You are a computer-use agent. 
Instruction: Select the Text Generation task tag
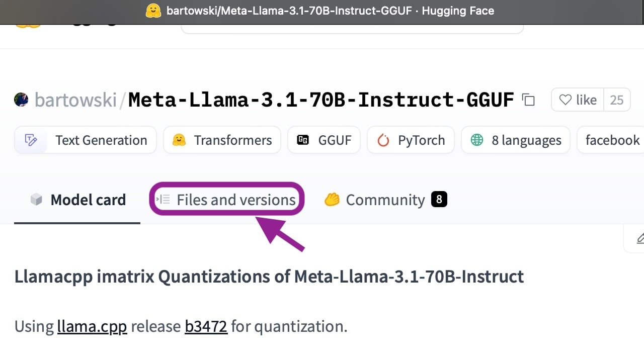pos(86,140)
